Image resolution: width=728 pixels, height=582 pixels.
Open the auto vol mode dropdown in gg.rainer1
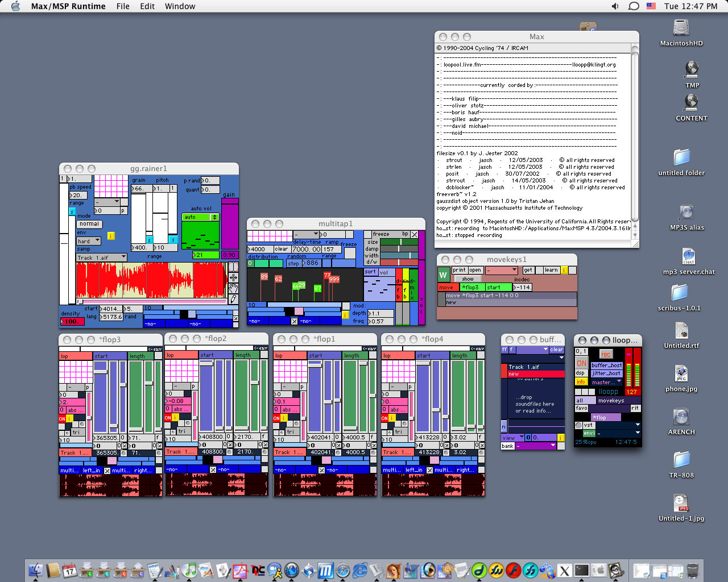200,217
